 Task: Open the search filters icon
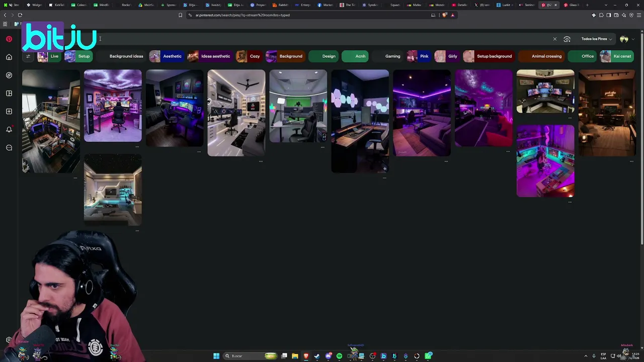(x=28, y=56)
